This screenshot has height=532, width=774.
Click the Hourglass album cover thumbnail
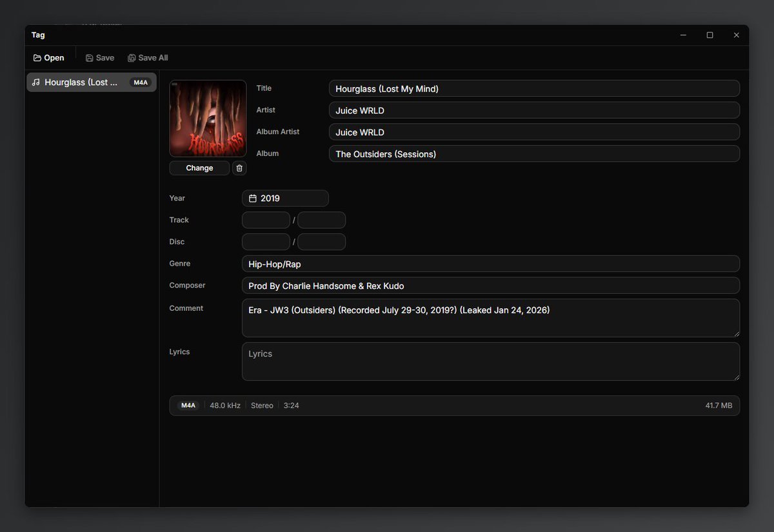tap(208, 119)
